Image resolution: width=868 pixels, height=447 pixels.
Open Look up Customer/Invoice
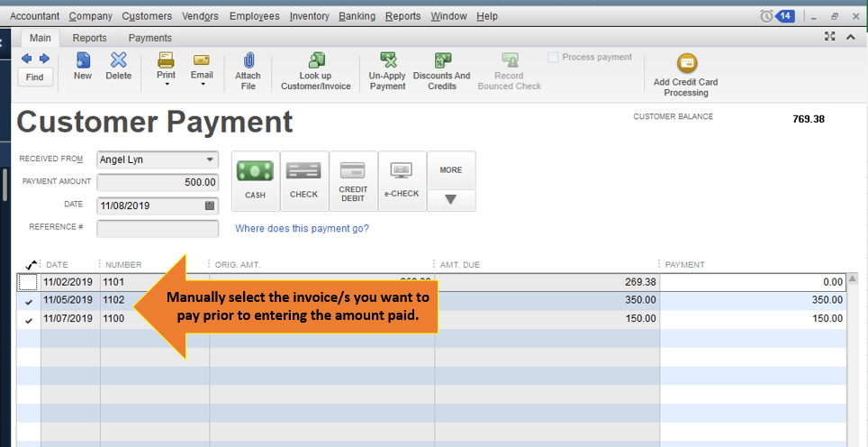coord(315,71)
